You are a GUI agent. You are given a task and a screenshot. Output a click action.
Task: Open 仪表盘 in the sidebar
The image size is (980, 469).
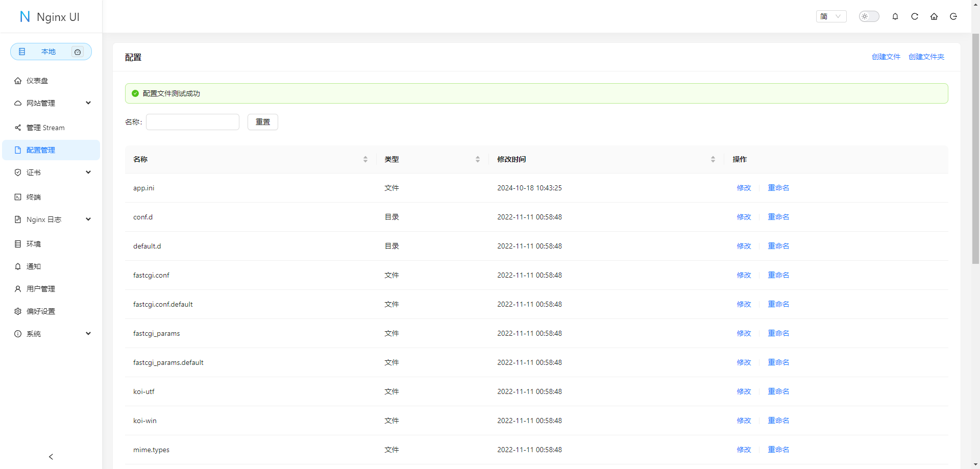[x=37, y=81]
